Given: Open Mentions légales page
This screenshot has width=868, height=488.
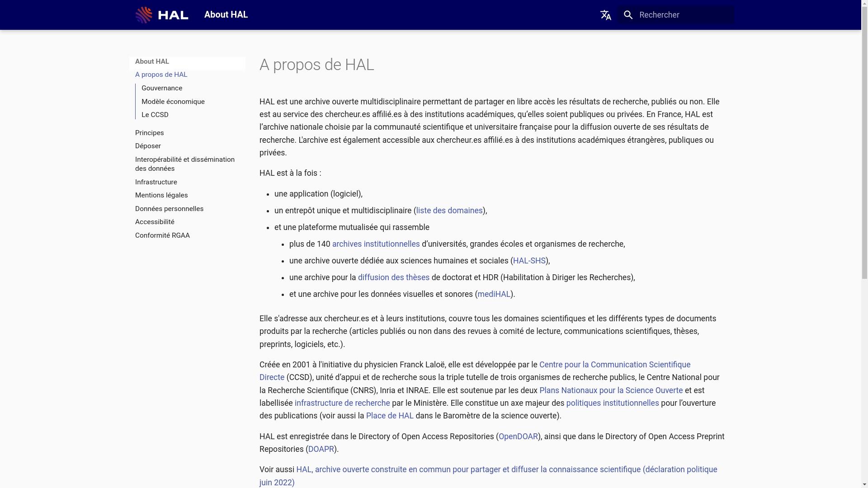Looking at the screenshot, I should click(161, 195).
